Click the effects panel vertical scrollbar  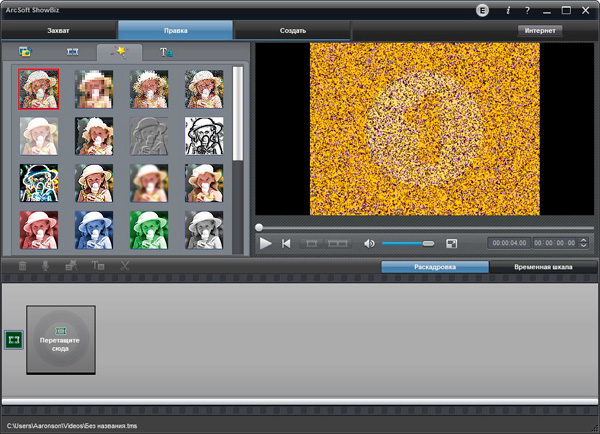238,110
